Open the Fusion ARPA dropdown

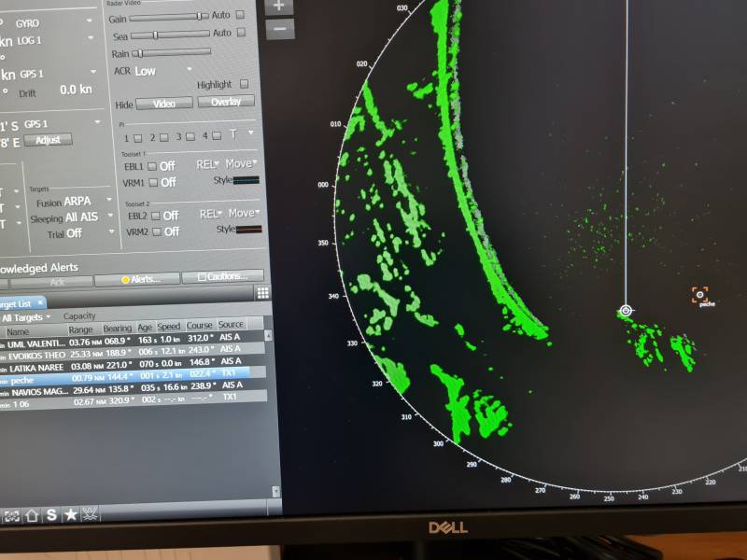tap(89, 202)
